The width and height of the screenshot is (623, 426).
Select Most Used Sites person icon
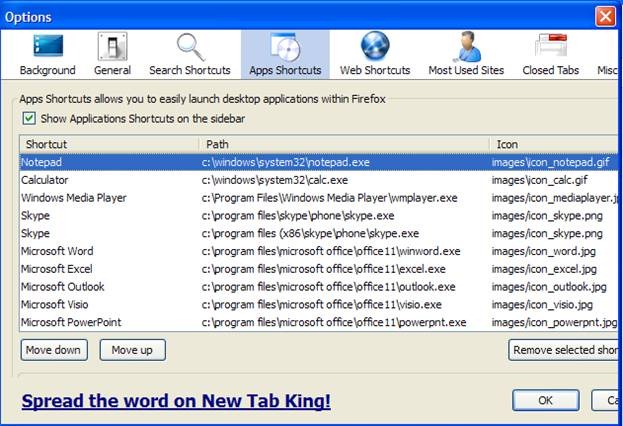(466, 47)
